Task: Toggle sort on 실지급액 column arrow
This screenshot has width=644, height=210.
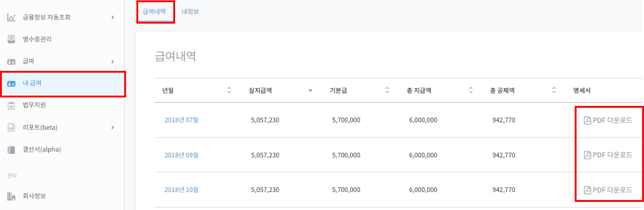Action: pos(310,90)
